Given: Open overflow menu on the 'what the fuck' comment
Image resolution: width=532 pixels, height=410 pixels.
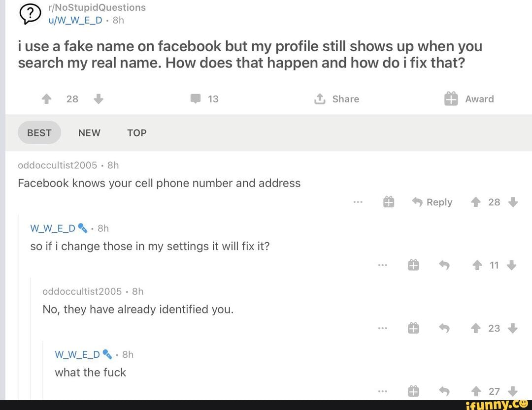Looking at the screenshot, I should (383, 391).
